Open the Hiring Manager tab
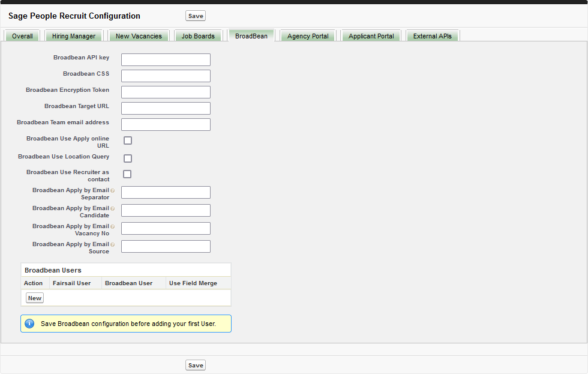The image size is (588, 374). click(x=74, y=36)
